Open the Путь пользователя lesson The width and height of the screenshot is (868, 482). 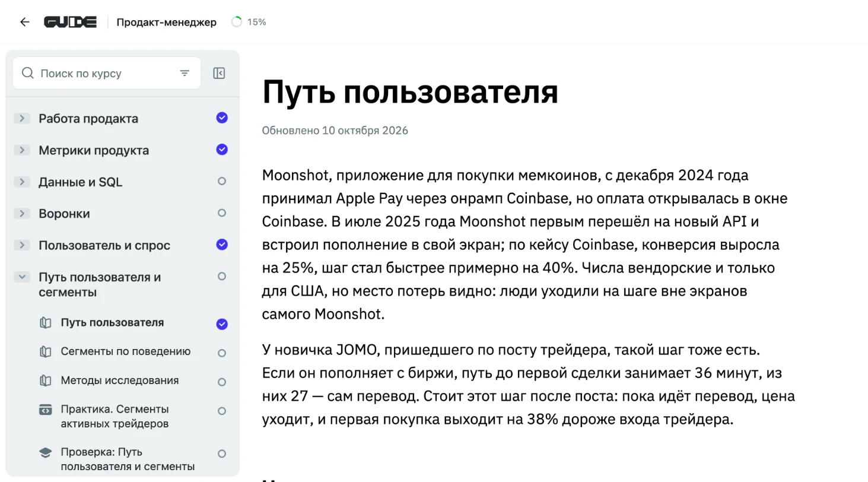112,323
